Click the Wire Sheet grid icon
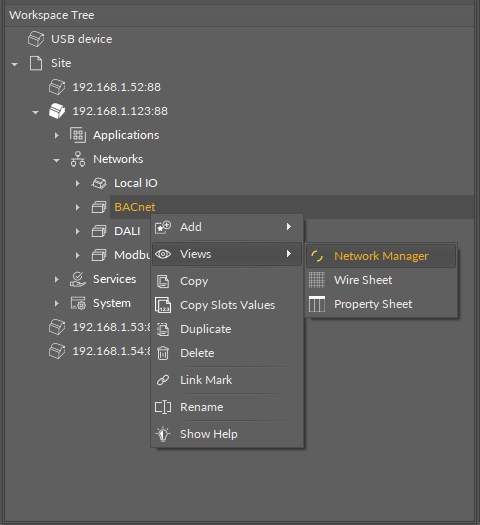 click(317, 280)
